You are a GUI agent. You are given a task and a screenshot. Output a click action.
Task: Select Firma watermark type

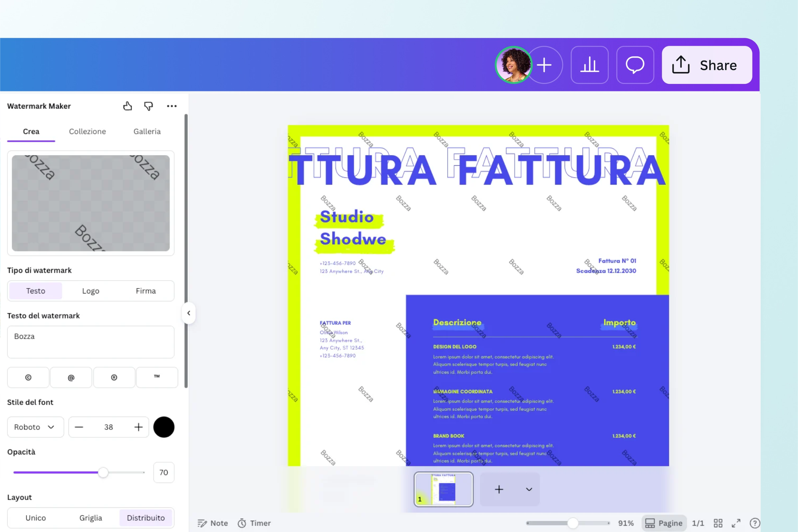pos(146,291)
